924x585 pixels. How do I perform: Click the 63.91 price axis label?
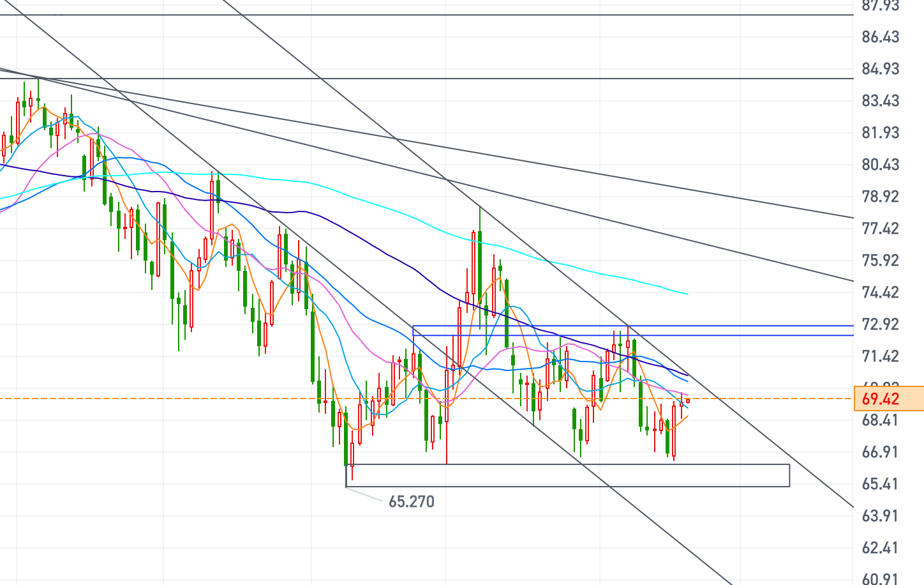pos(880,515)
